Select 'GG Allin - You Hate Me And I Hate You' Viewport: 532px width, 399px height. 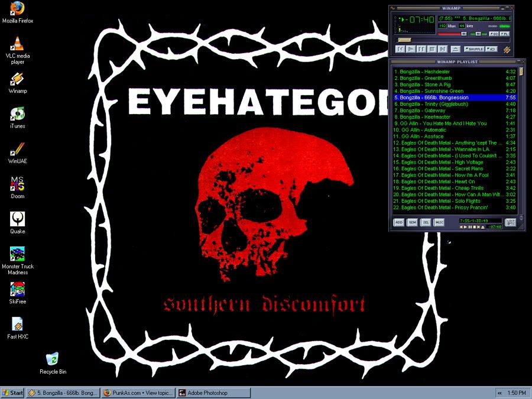click(x=455, y=123)
